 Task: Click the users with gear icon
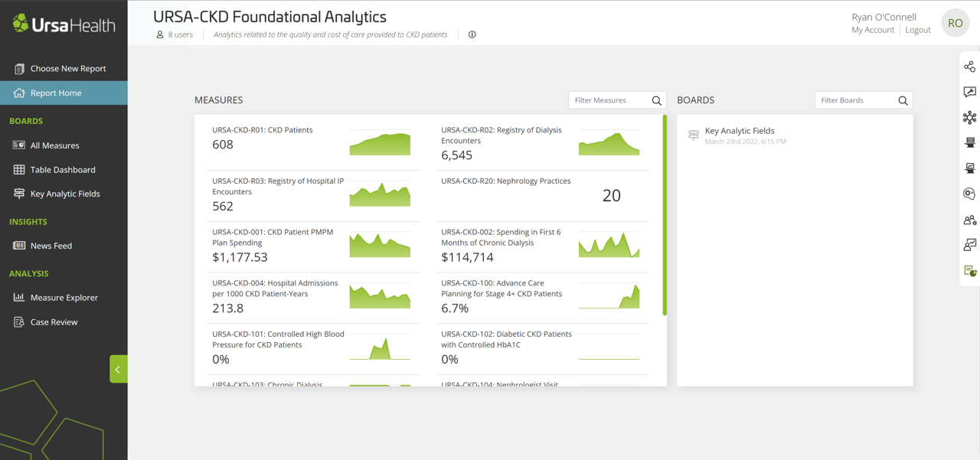(x=970, y=220)
